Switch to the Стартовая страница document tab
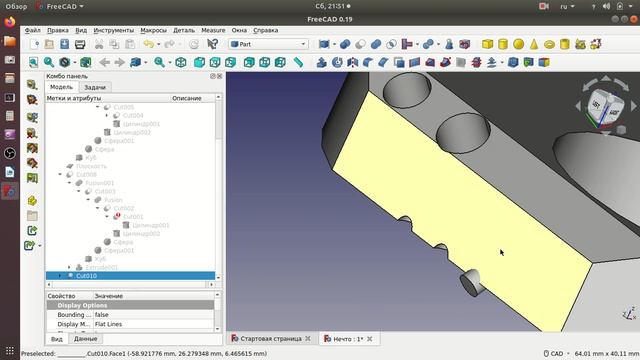The height and width of the screenshot is (360, 640). click(x=271, y=339)
